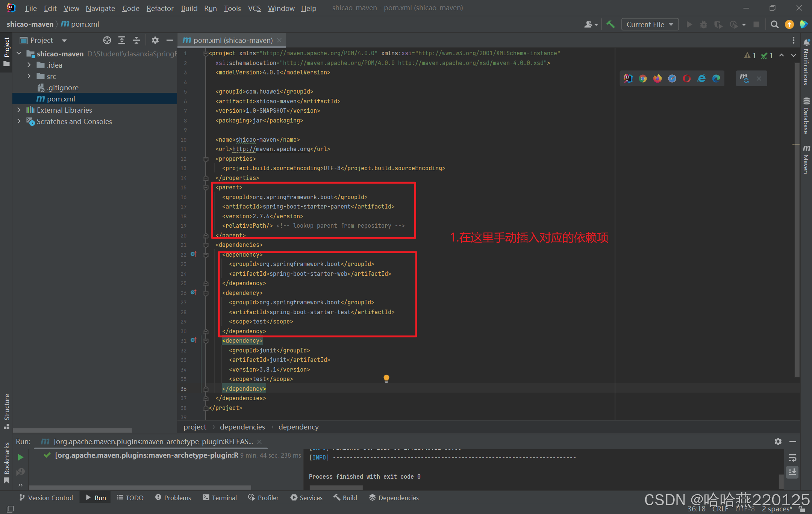Expand the src folder in tree

29,76
